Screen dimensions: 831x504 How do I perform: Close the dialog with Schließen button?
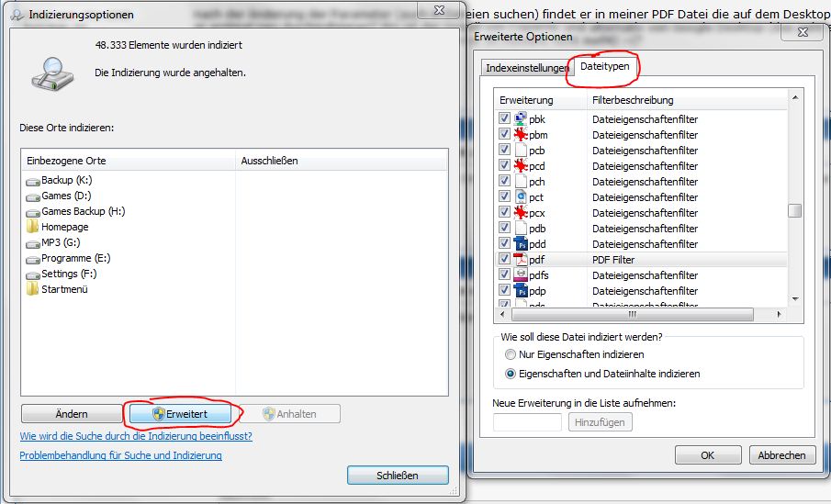click(x=398, y=476)
